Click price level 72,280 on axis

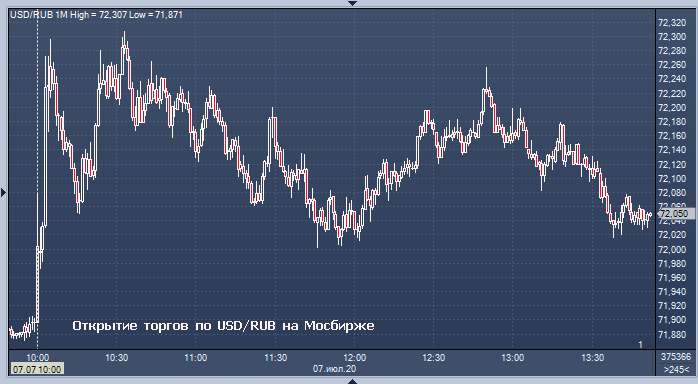click(x=672, y=51)
